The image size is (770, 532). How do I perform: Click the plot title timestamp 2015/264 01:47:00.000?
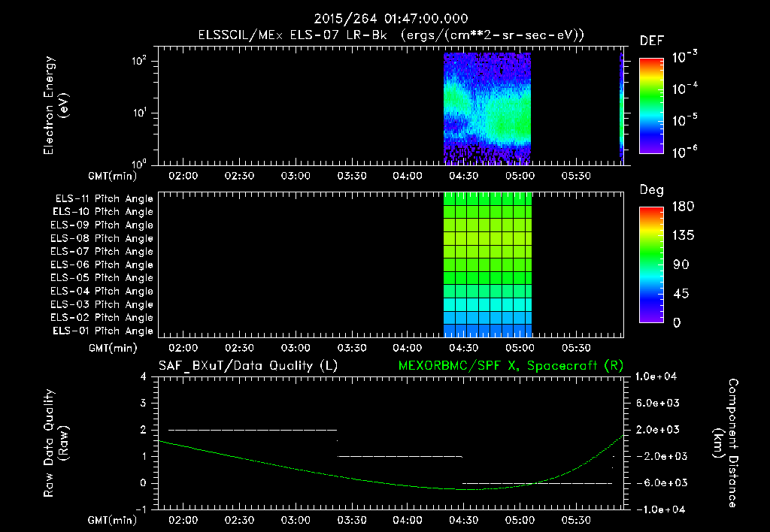pyautogui.click(x=391, y=19)
